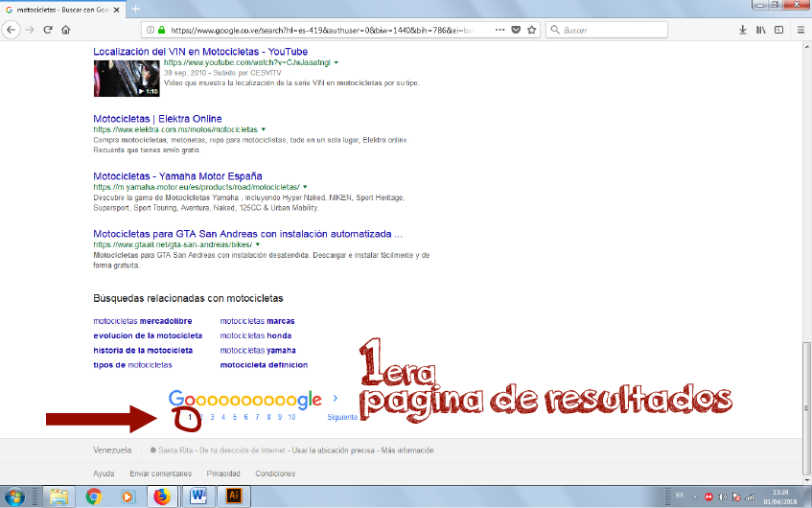This screenshot has height=508, width=812.
Task: Open the Ayuda footer link
Action: tap(104, 473)
